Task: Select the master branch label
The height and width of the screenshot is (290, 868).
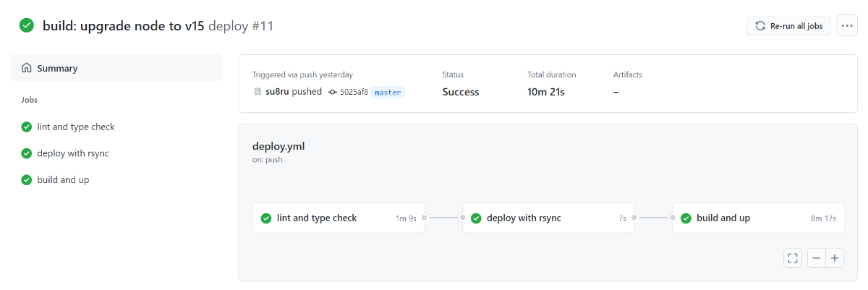Action: pyautogui.click(x=388, y=93)
